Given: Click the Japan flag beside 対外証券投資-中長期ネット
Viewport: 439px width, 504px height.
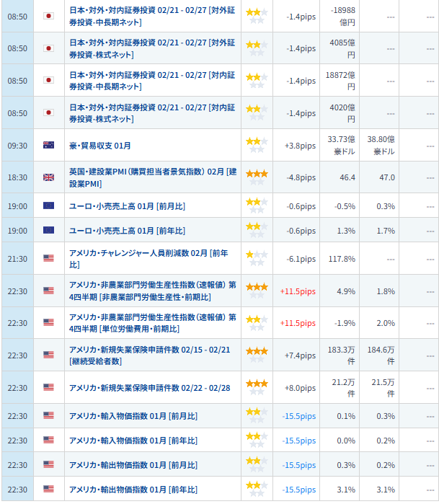Looking at the screenshot, I should tap(48, 16).
